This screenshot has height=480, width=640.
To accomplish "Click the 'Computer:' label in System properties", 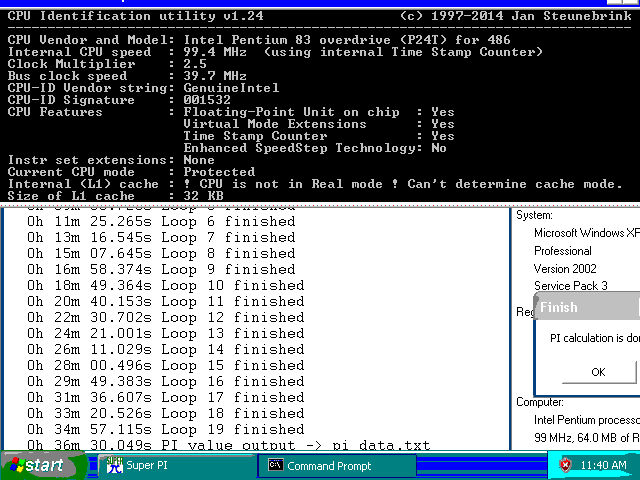I will (540, 402).
